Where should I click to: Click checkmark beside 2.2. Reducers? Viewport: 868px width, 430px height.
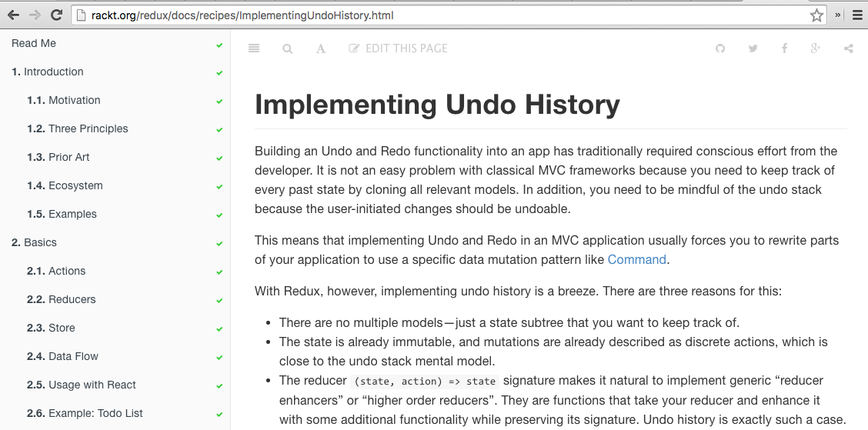[x=220, y=301]
